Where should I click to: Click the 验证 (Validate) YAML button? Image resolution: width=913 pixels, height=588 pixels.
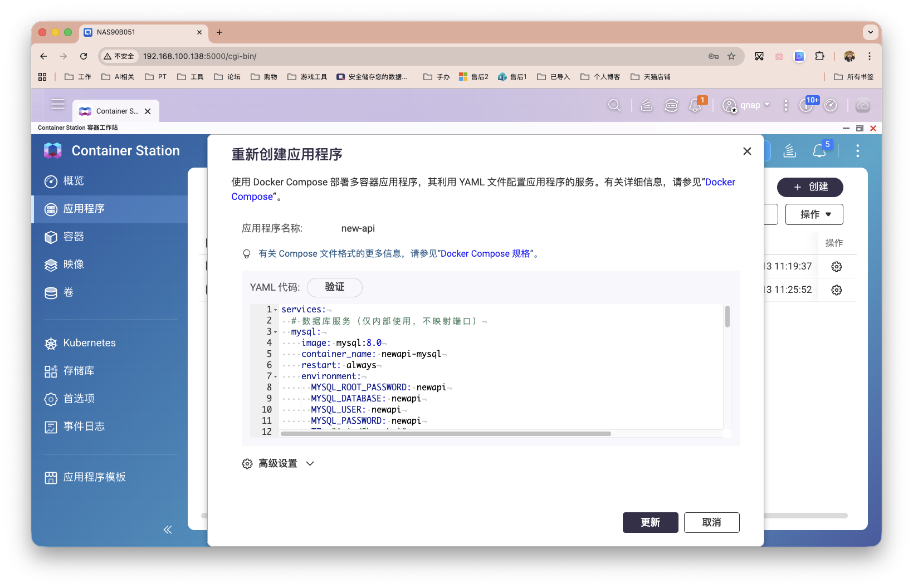click(x=334, y=287)
